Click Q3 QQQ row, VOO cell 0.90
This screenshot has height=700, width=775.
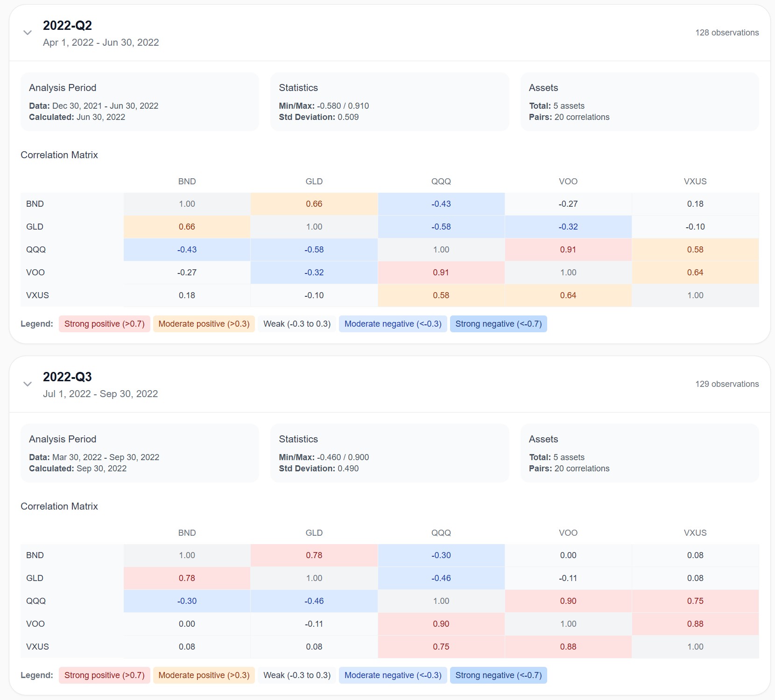click(x=568, y=601)
